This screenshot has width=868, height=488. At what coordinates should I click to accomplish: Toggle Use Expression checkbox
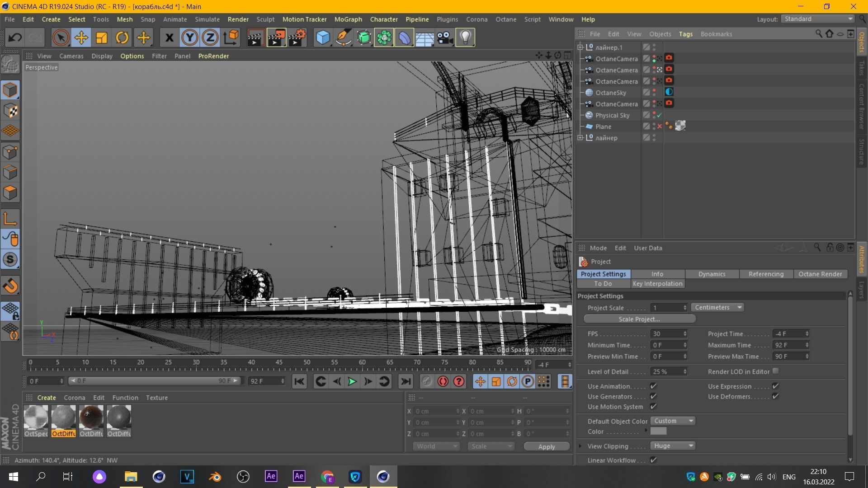[x=776, y=386]
